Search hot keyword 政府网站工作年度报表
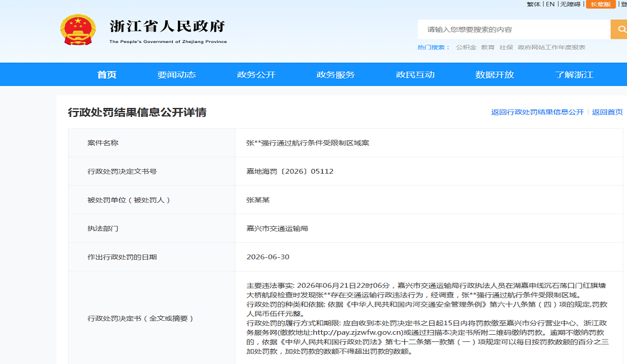The width and height of the screenshot is (627, 364). (551, 47)
